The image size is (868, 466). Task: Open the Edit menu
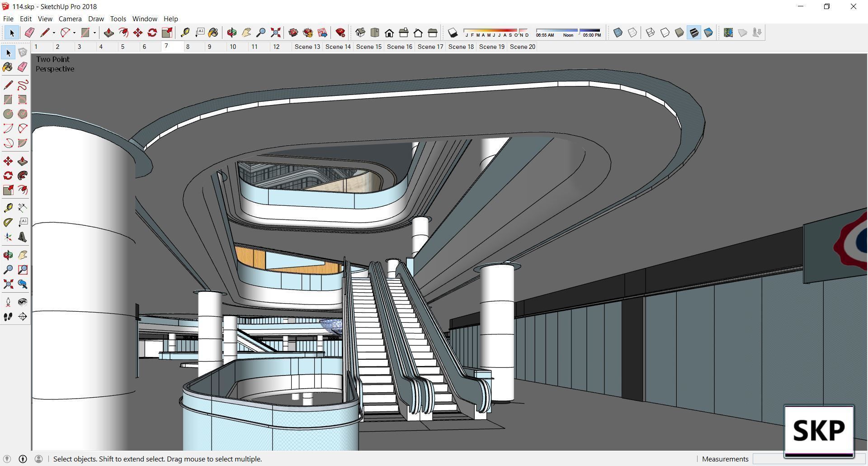click(25, 19)
